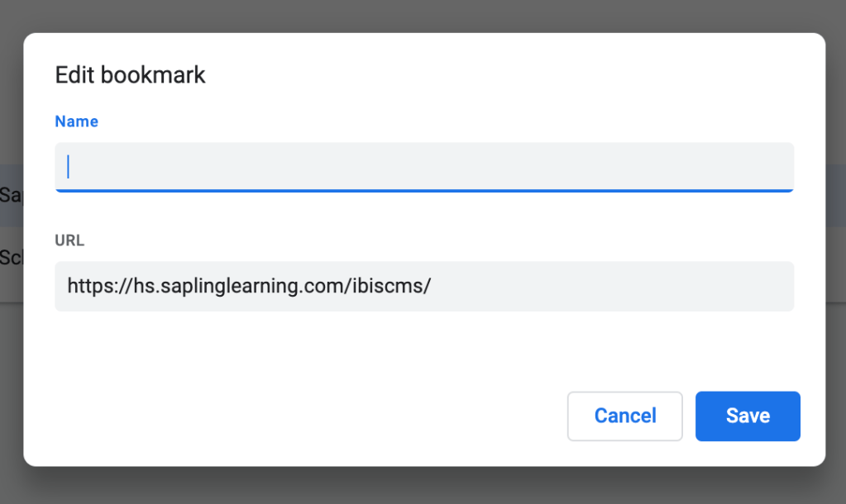Click the empty Name input field

click(x=423, y=167)
